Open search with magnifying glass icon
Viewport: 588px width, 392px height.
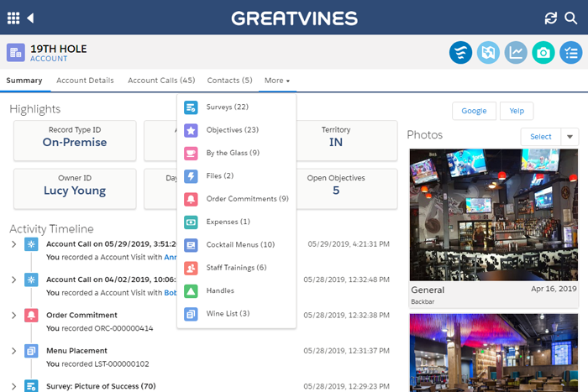(572, 18)
